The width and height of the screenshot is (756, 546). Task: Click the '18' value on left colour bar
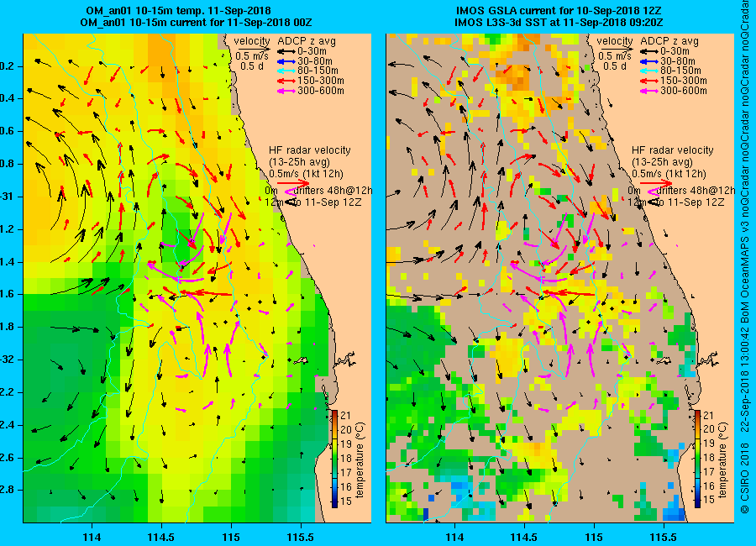[346, 458]
